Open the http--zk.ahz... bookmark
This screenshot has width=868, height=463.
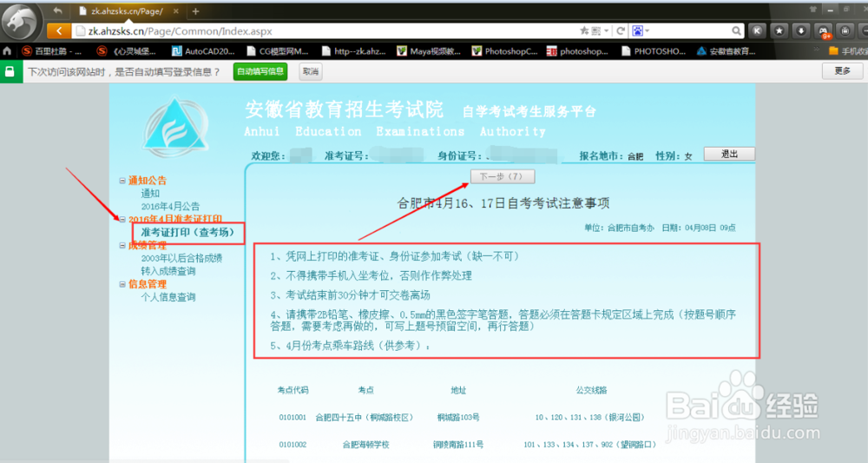[353, 51]
